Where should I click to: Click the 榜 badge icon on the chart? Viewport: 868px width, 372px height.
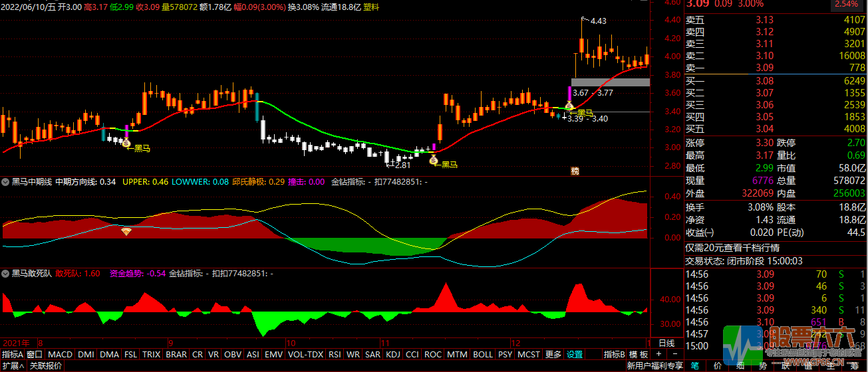pos(575,171)
